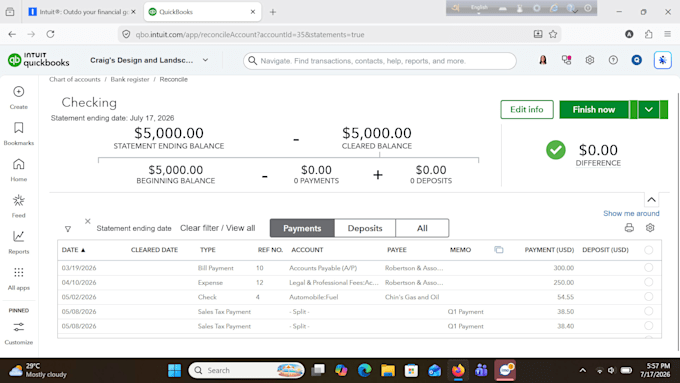Mark Chin's Gas and Oil check cleared
This screenshot has height=383, width=680.
(648, 297)
